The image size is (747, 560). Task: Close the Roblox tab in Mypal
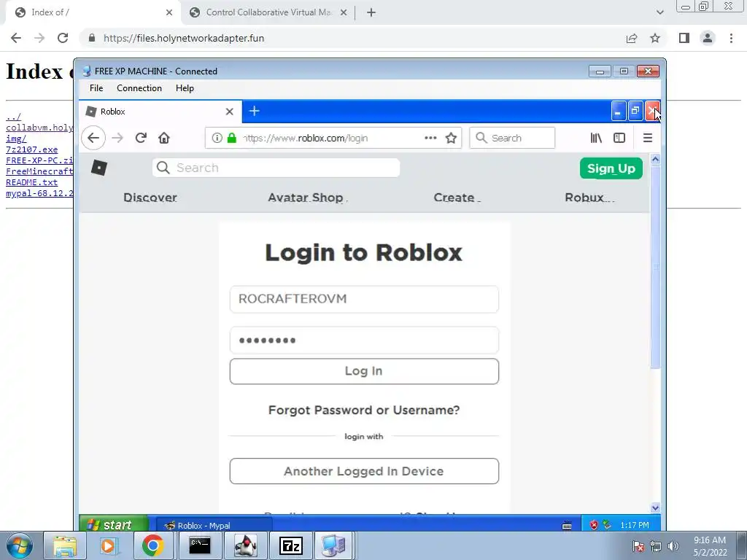(x=230, y=112)
